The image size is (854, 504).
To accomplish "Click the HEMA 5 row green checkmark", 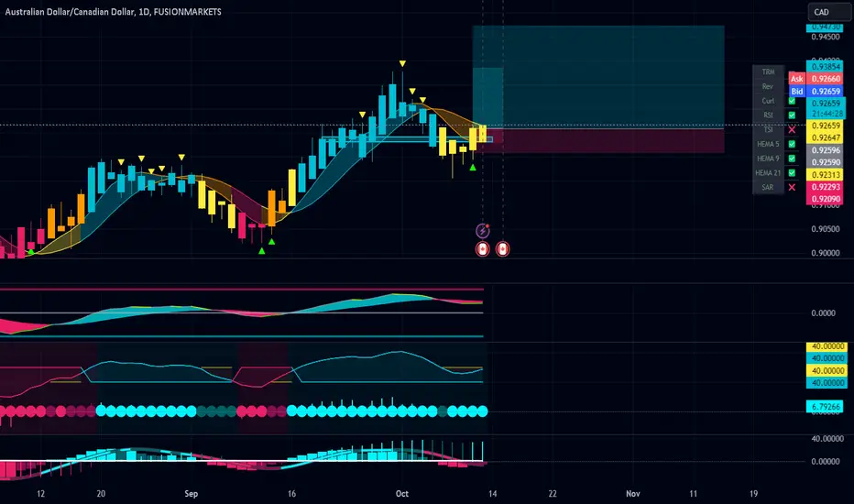I will tap(792, 144).
